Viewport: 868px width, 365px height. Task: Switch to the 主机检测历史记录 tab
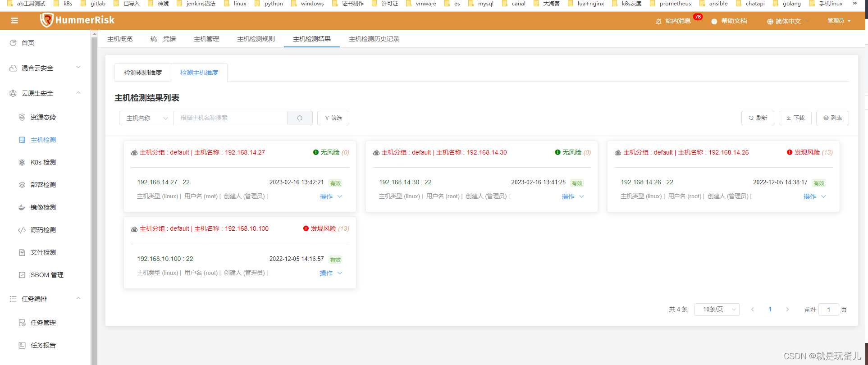tap(374, 39)
